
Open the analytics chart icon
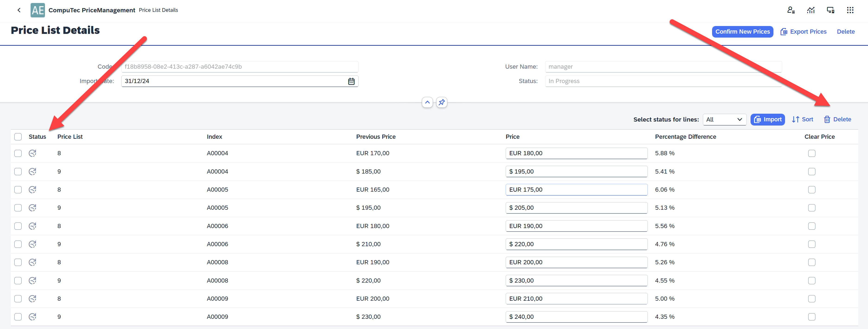tap(811, 10)
